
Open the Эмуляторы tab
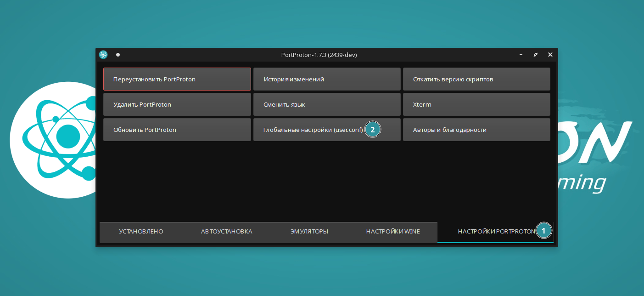click(309, 232)
